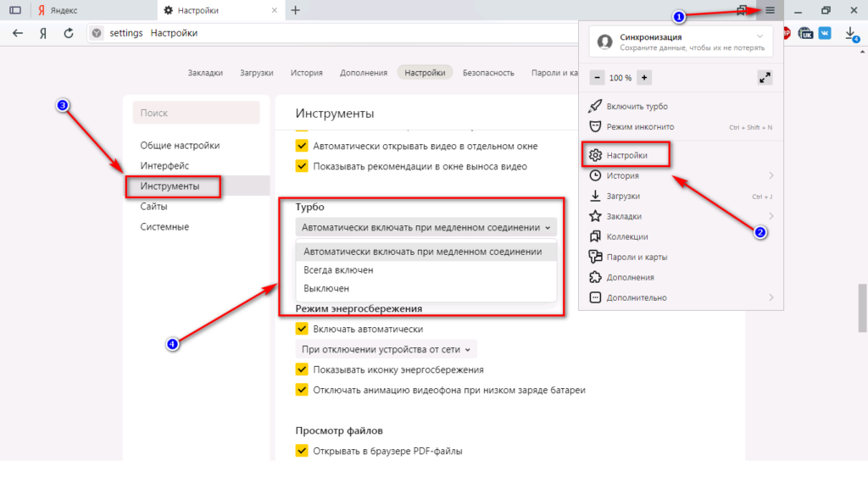Click the back navigation arrow
Viewport: 868px width, 488px height.
click(x=18, y=33)
